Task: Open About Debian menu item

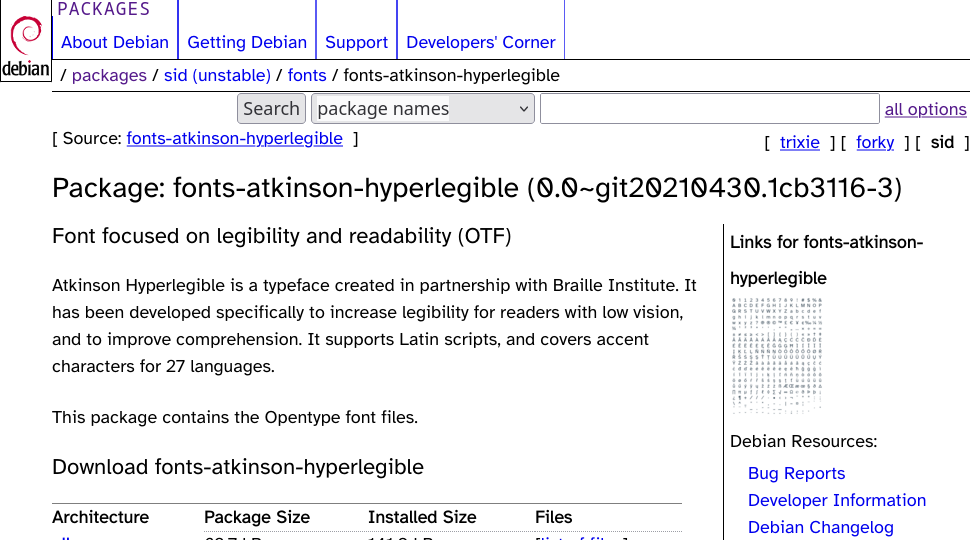Action: coord(115,42)
